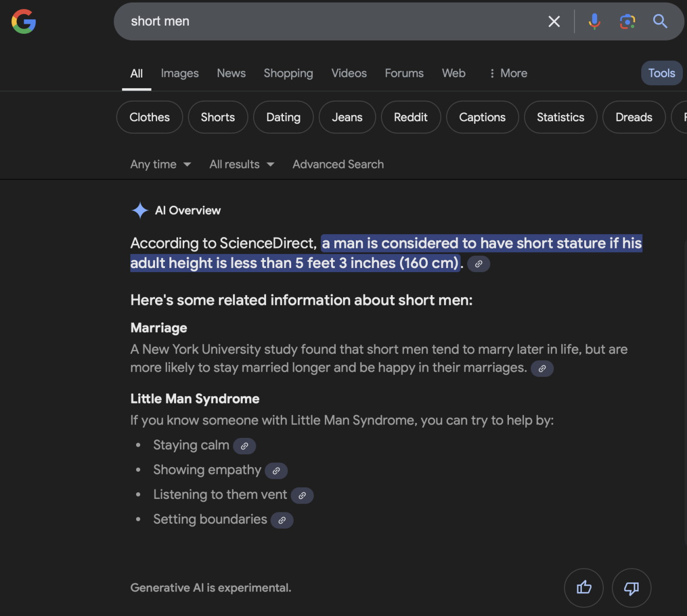Click 'If you know someone' intro sentence
This screenshot has width=687, height=616.
point(342,420)
